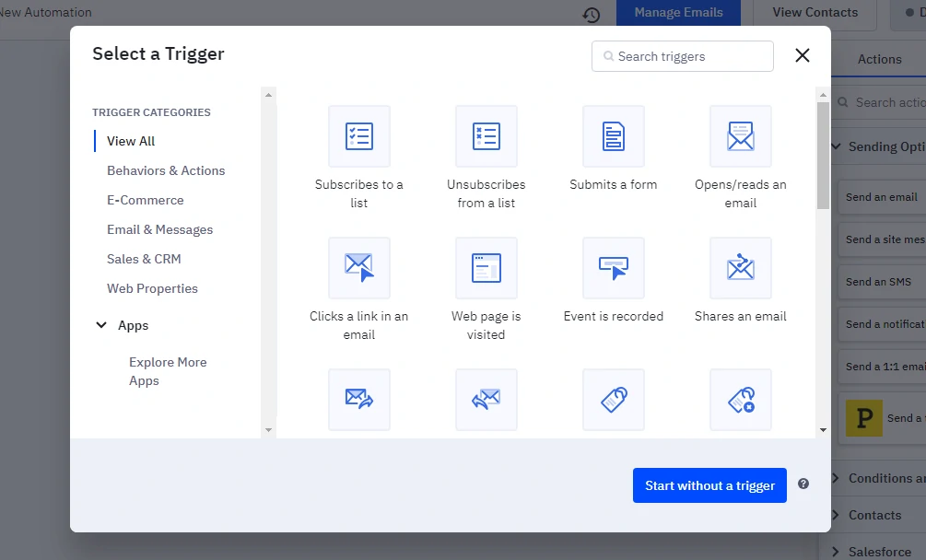The image size is (926, 560).
Task: Select the reply to email trigger icon
Action: point(486,400)
